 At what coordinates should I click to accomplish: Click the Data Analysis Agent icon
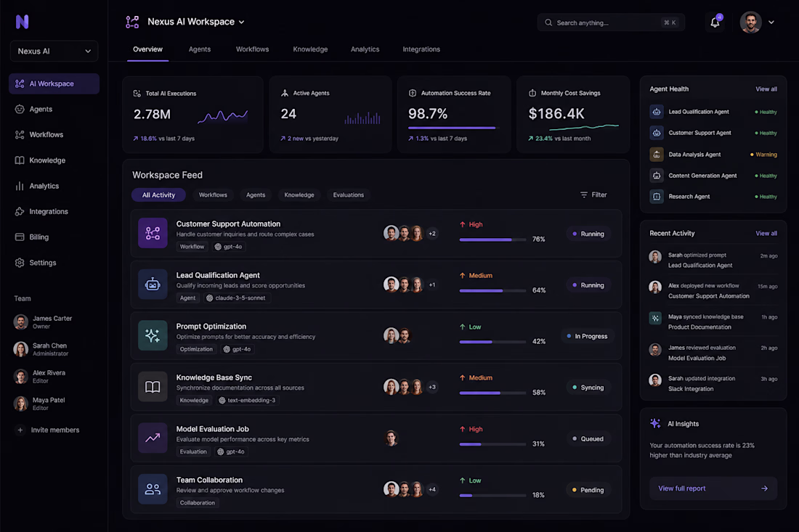pos(657,154)
